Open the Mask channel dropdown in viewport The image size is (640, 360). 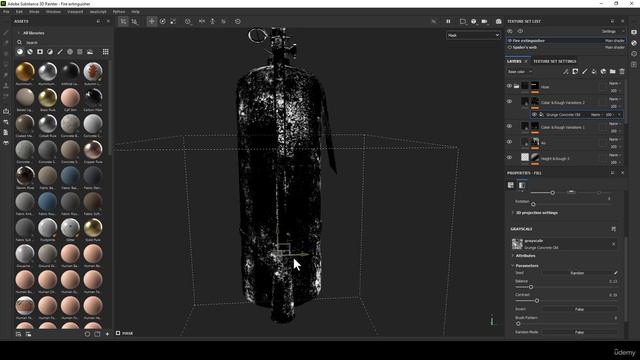coord(473,36)
